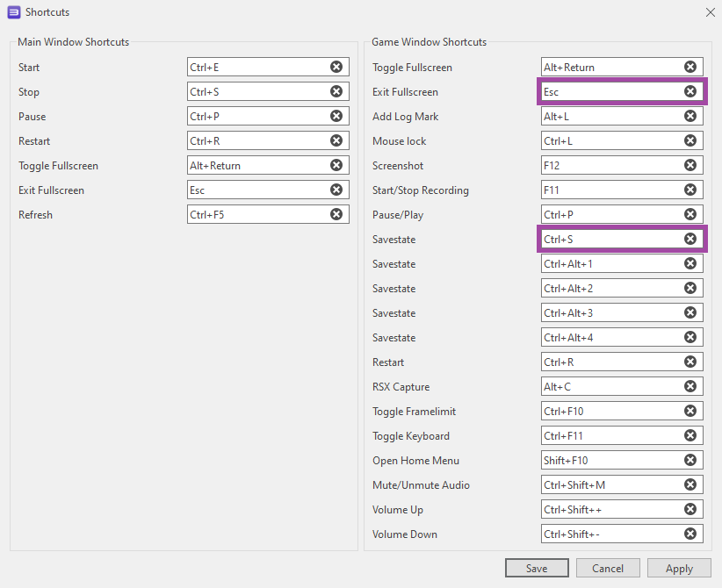722x588 pixels.
Task: Select the Toggle Keyboard shortcut field
Action: 610,436
